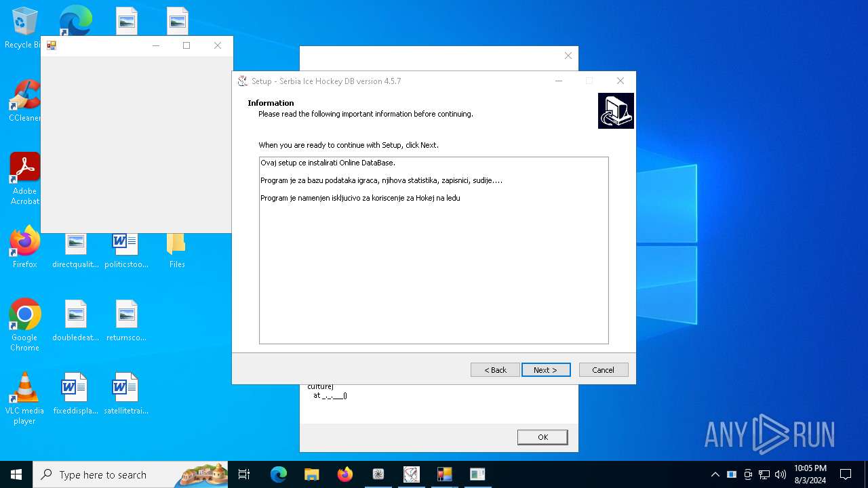Click the text 'Ovaj setup ce instalirati Online DataBase.'
868x488 pixels.
(328, 163)
